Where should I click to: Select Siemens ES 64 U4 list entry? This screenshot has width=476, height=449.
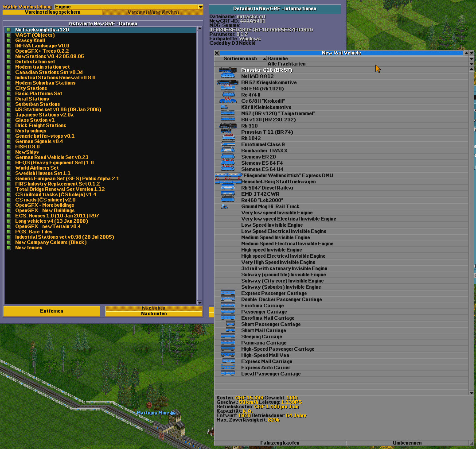(x=262, y=169)
